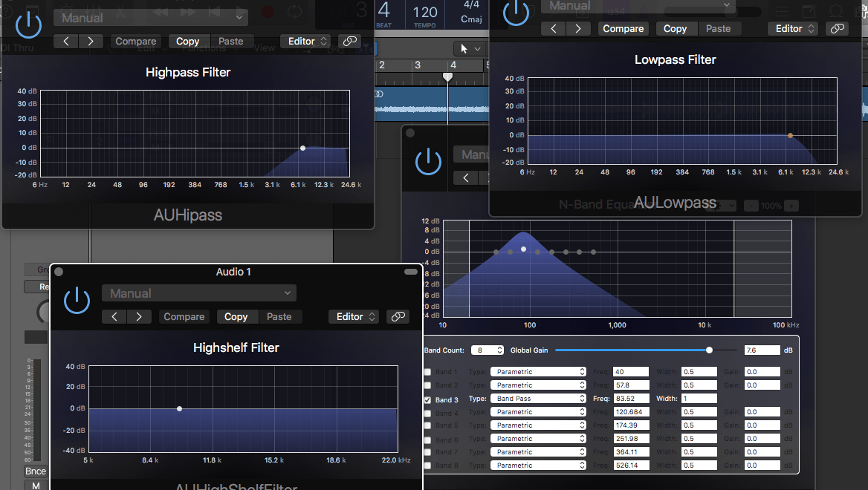Open the pointer tool menu above the tracks

469,48
